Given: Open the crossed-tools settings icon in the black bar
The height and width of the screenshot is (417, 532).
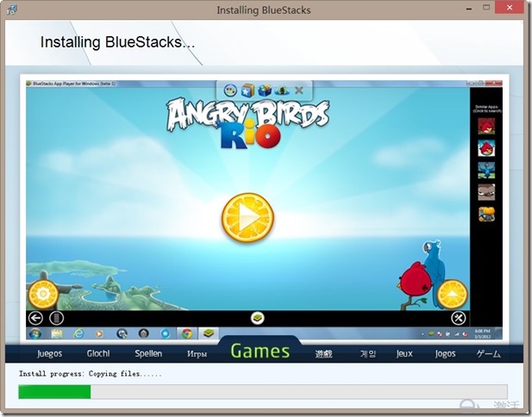Looking at the screenshot, I should click(x=459, y=318).
